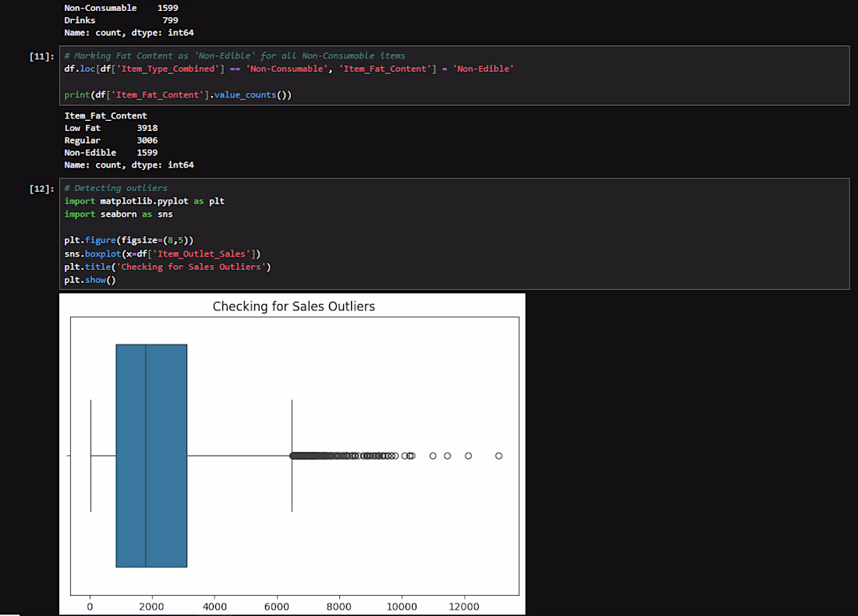Click the sns.boxplot code line

[162, 254]
